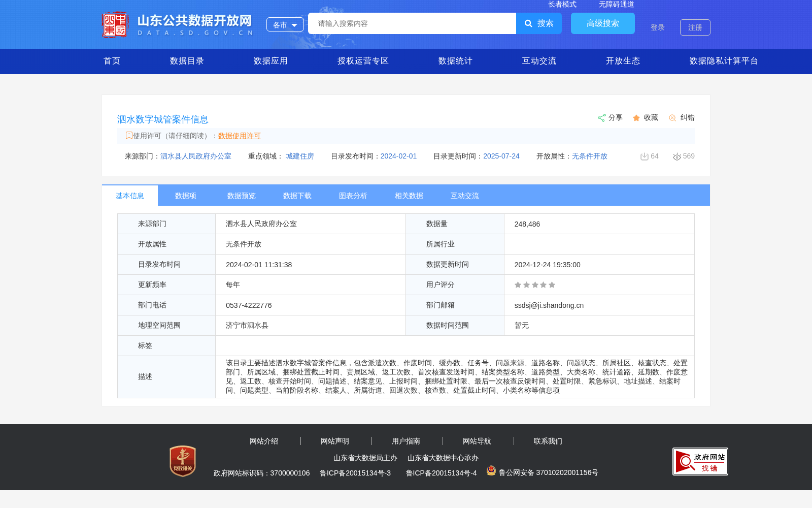Open the 各市 city dropdown
Screen dimensions: 812x508
(285, 24)
